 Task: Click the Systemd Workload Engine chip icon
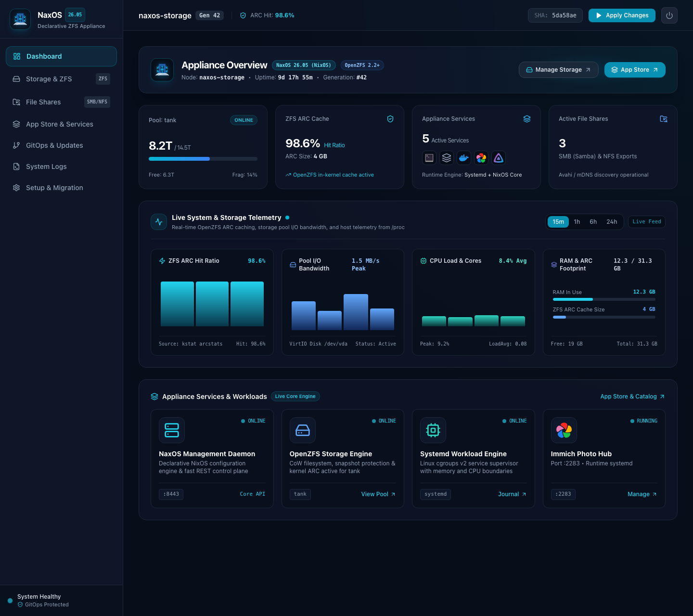click(x=433, y=430)
